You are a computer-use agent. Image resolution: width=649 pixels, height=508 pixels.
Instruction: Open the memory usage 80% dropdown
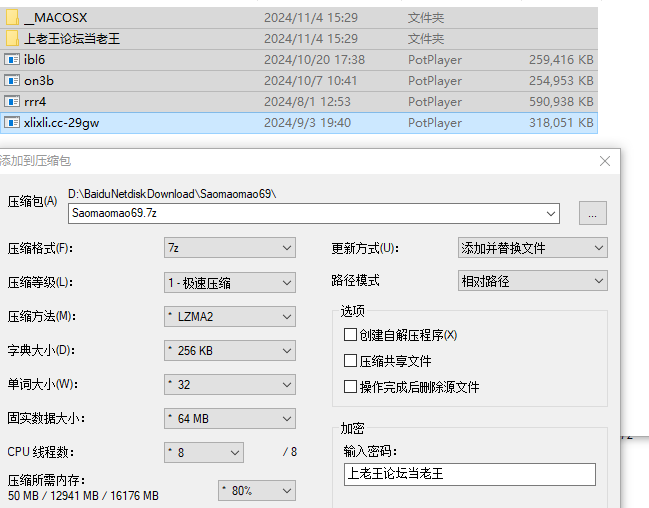(257, 491)
